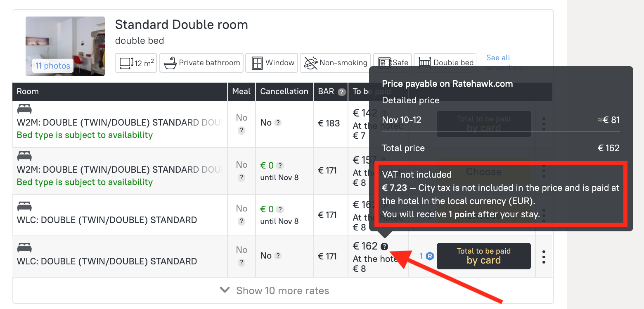644x309 pixels.
Task: Click the 12 m² room size tag
Action: (x=136, y=63)
